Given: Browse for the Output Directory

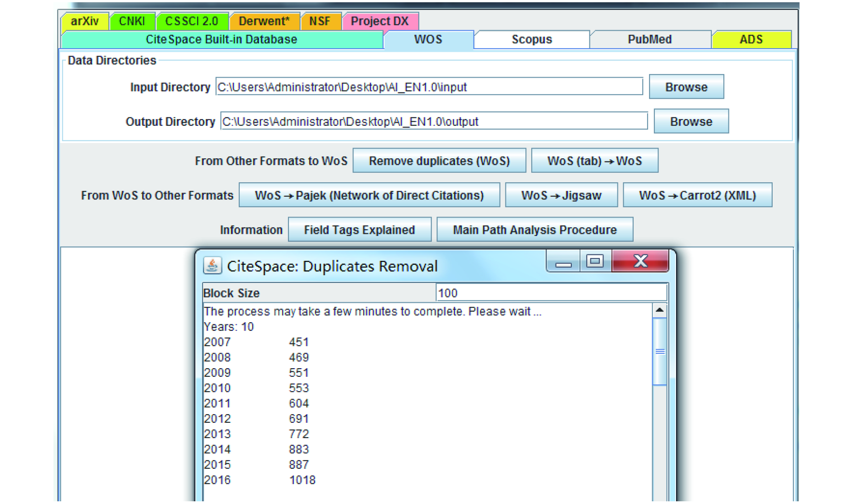Looking at the screenshot, I should pyautogui.click(x=691, y=121).
